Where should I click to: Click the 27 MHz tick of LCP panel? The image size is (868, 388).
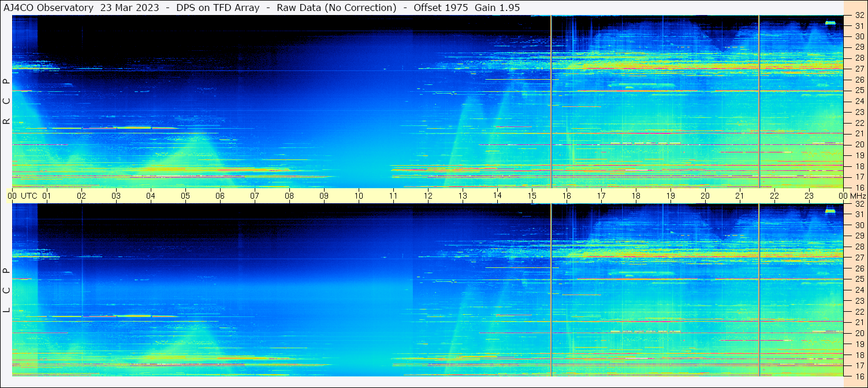coord(859,258)
